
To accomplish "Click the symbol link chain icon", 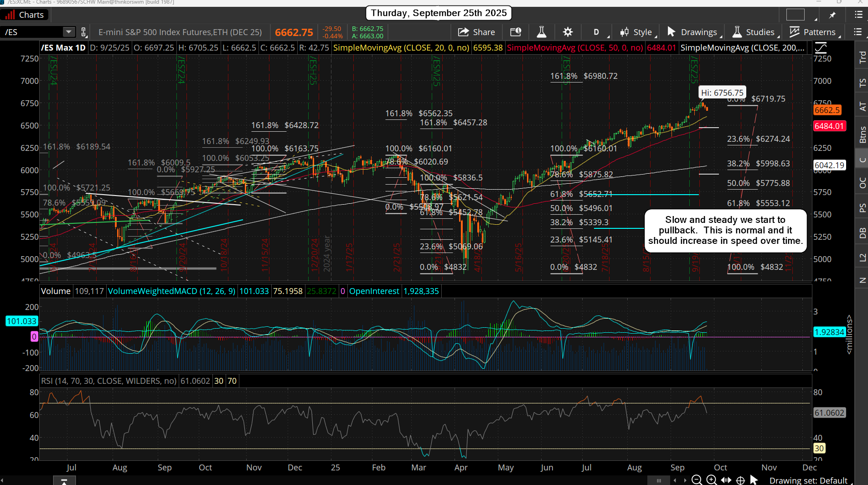I will pyautogui.click(x=83, y=32).
